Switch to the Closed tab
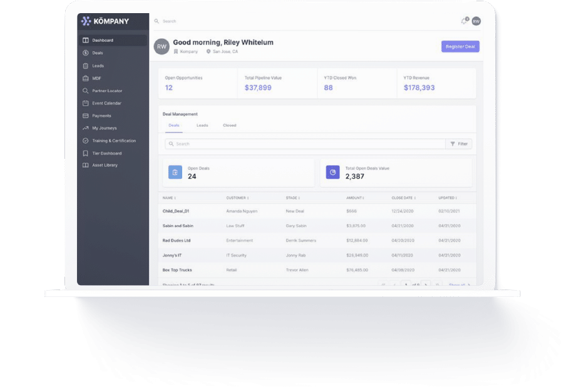This screenshot has height=392, width=564. pos(230,126)
